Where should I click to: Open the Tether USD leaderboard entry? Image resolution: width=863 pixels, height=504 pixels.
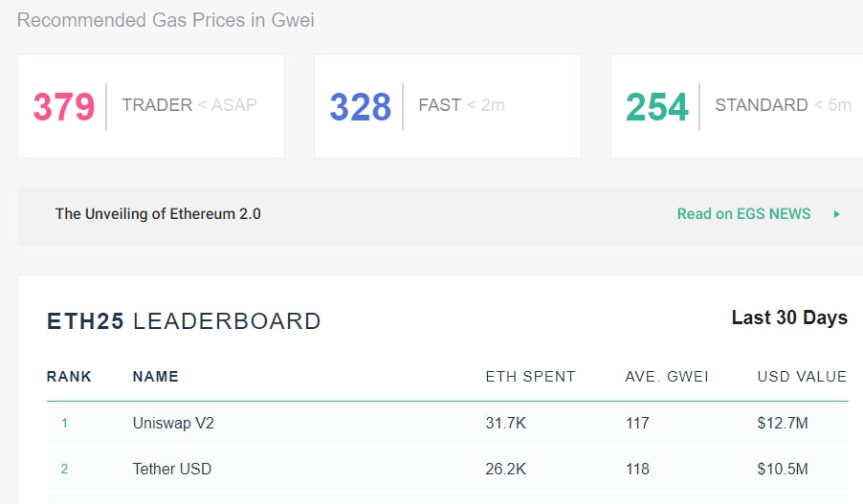pyautogui.click(x=172, y=469)
